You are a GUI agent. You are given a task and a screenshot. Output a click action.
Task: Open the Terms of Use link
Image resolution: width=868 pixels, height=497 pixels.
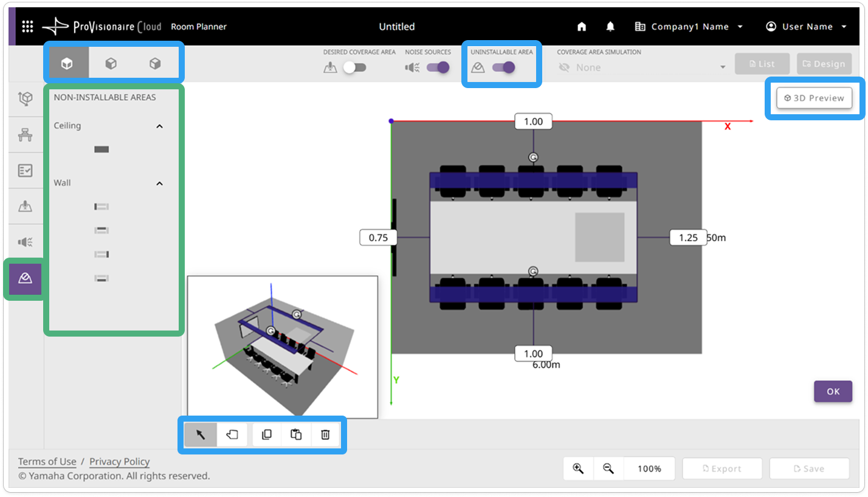pos(47,462)
